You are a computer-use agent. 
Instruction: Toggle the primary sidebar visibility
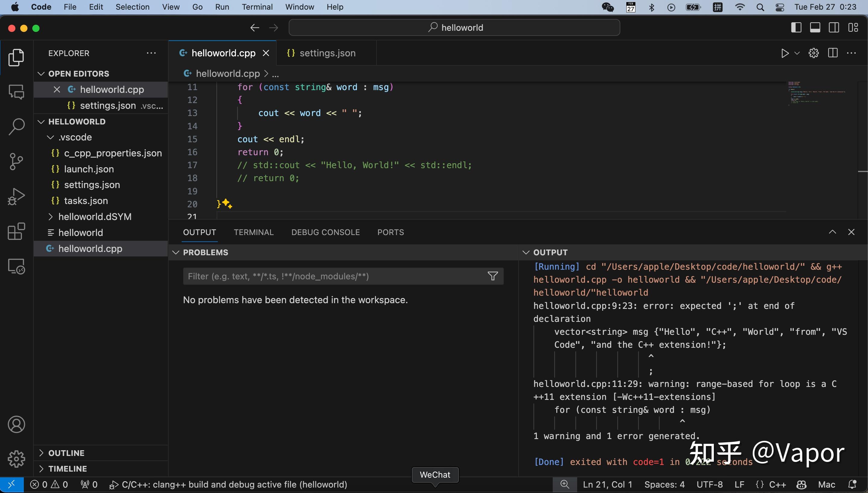796,27
